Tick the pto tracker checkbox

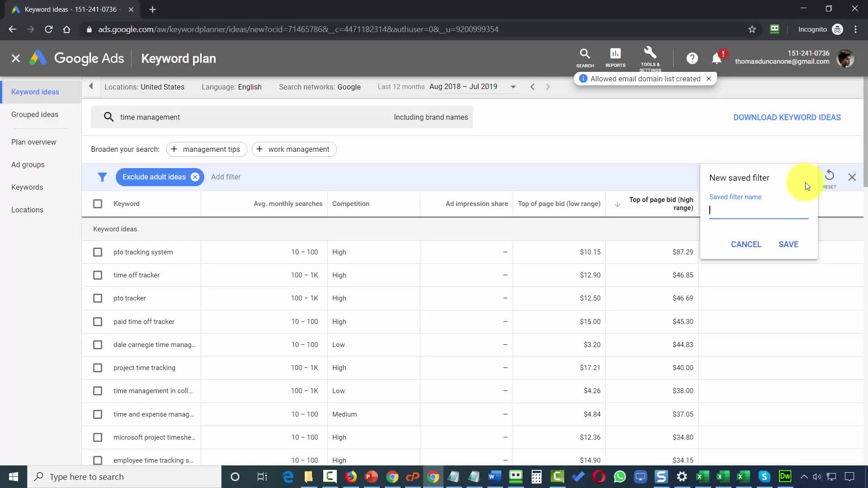(x=98, y=298)
